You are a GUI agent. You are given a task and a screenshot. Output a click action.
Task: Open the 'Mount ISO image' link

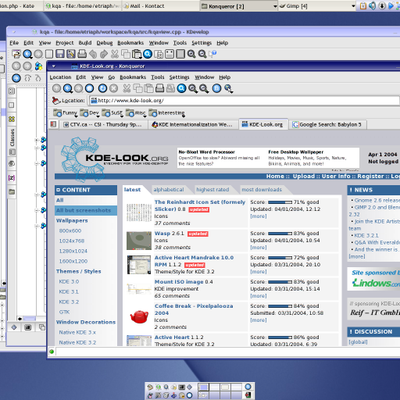tap(179, 282)
